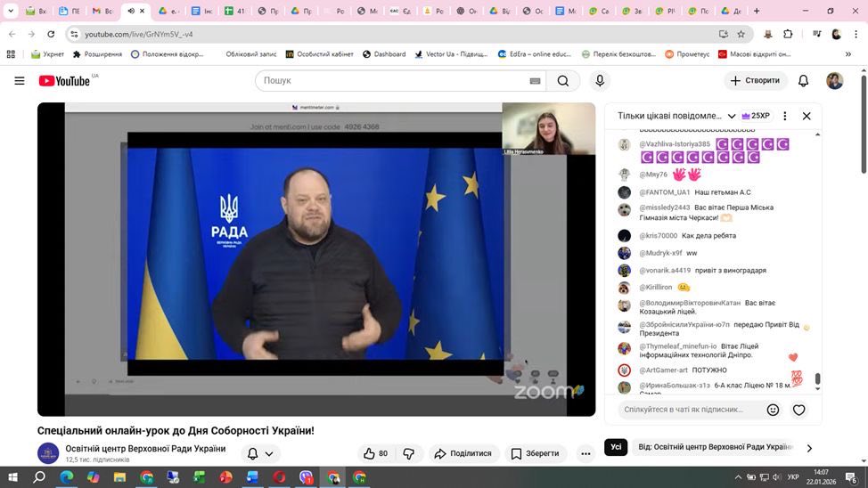Open chat options three-dot menu

785,116
